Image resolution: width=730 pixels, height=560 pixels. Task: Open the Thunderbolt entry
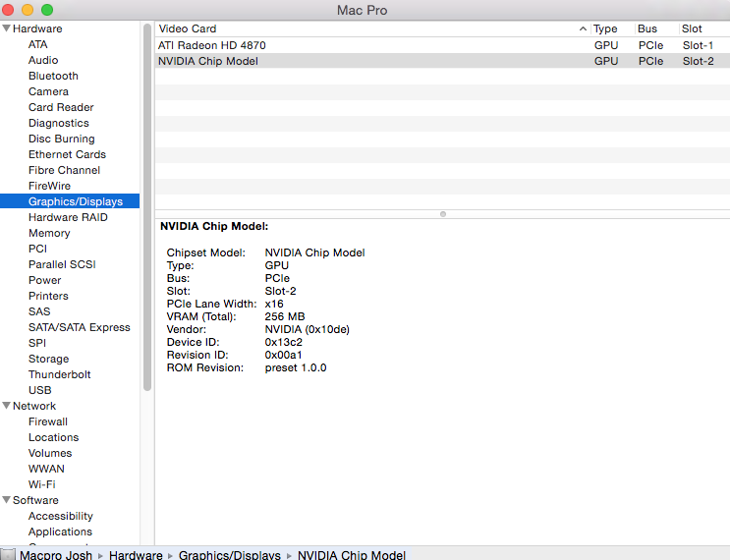point(60,374)
